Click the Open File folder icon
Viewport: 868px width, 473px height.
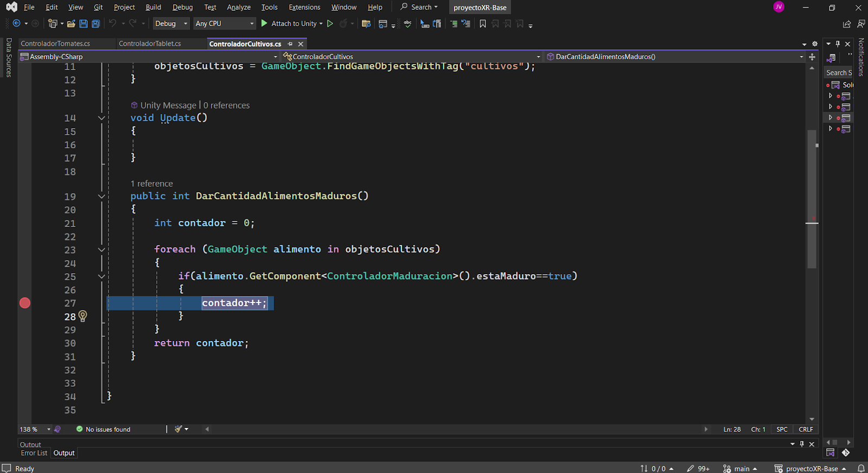coord(71,24)
